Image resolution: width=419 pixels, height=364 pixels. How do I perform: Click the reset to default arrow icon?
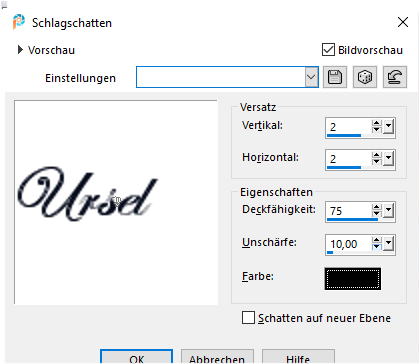point(395,77)
